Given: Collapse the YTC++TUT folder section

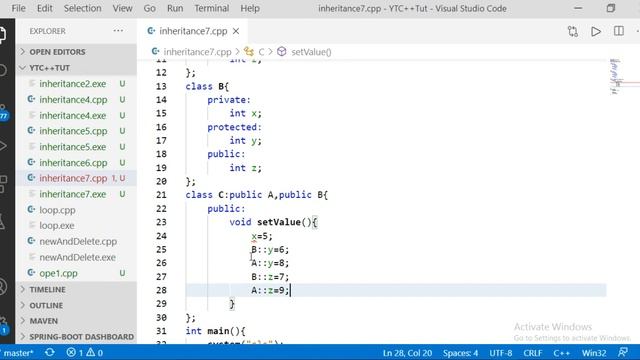Looking at the screenshot, I should (x=76, y=68).
